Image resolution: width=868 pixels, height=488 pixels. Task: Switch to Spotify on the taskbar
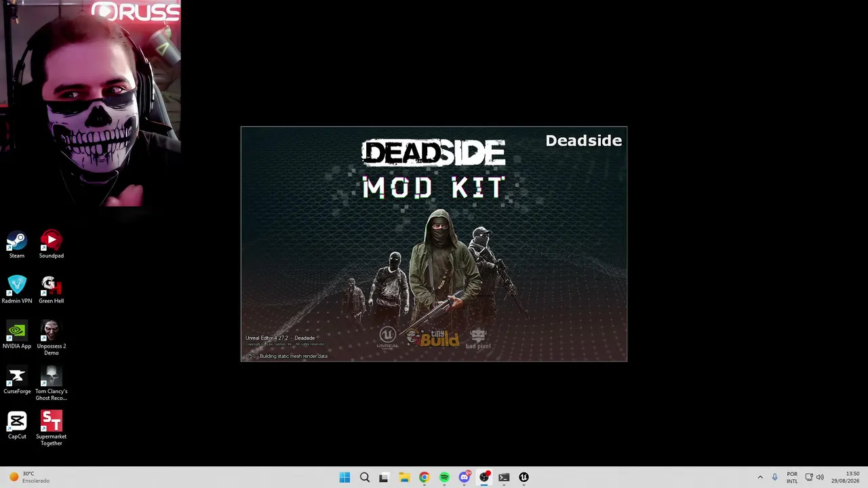coord(444,477)
